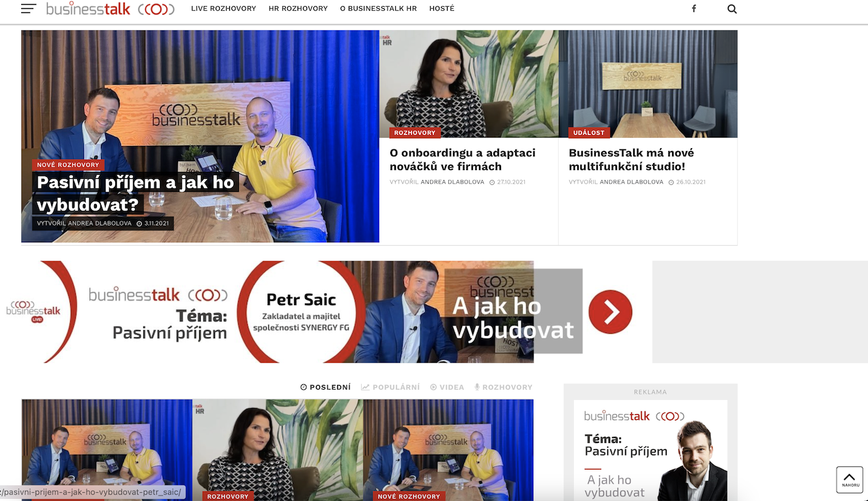Open the hamburger menu icon
The image size is (868, 501).
point(29,9)
